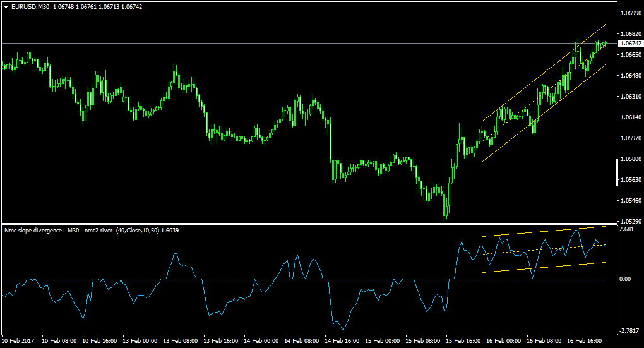Click the chart menu triangle beside EURUSD,M30
The height and width of the screenshot is (348, 644).
pos(6,7)
